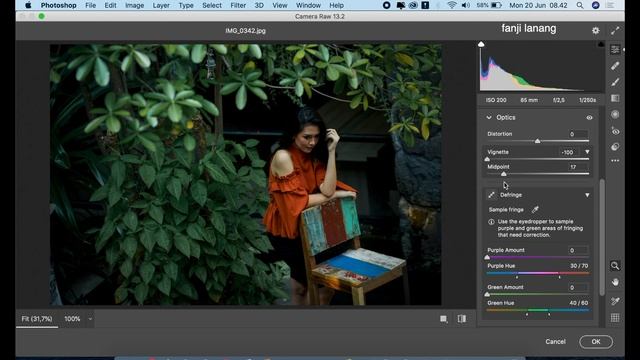Open the Select menu
Screen dimensions: 640x360
click(212, 5)
